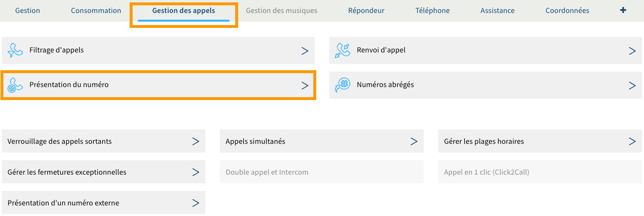Select the Téléphone tab
644x216 pixels.
(432, 11)
